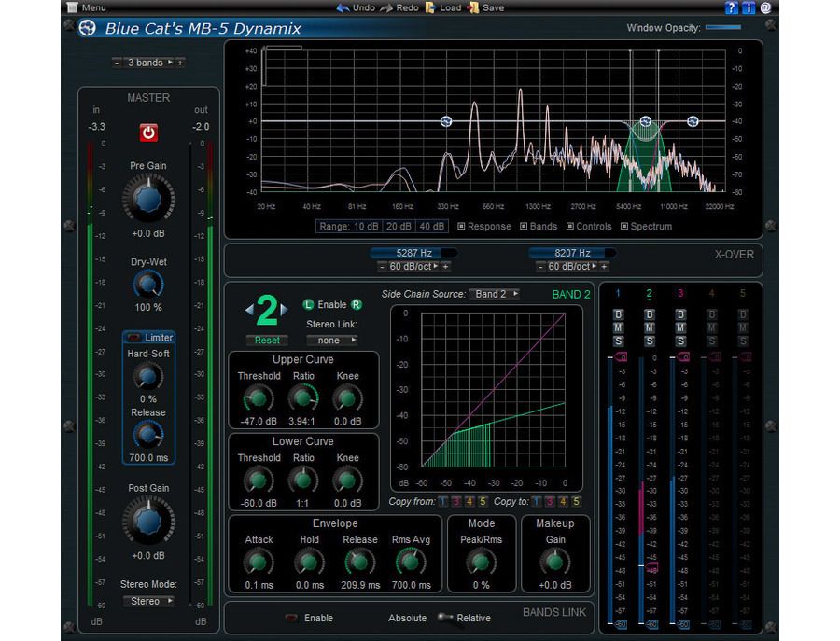Click the @ website icon
The width and height of the screenshot is (840, 641).
[765, 7]
